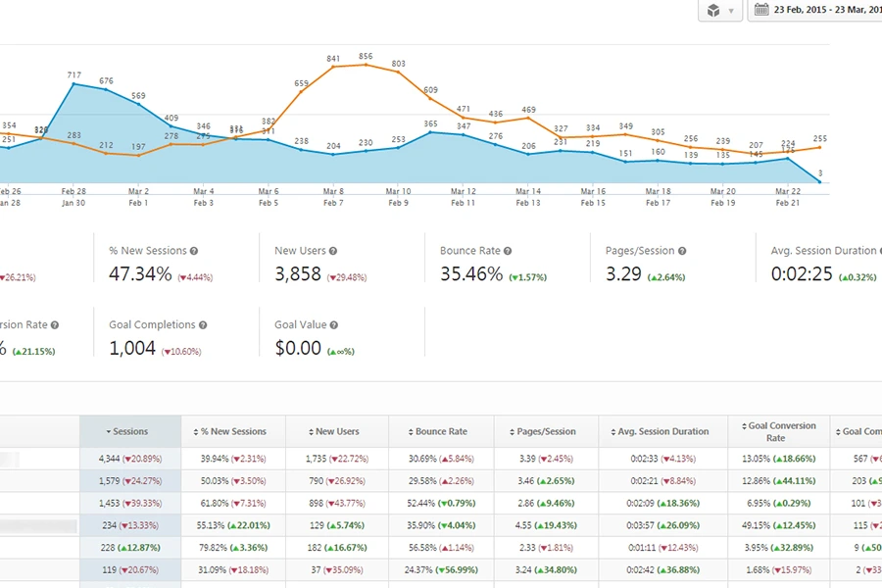Show Goal Completions info icon

[203, 325]
